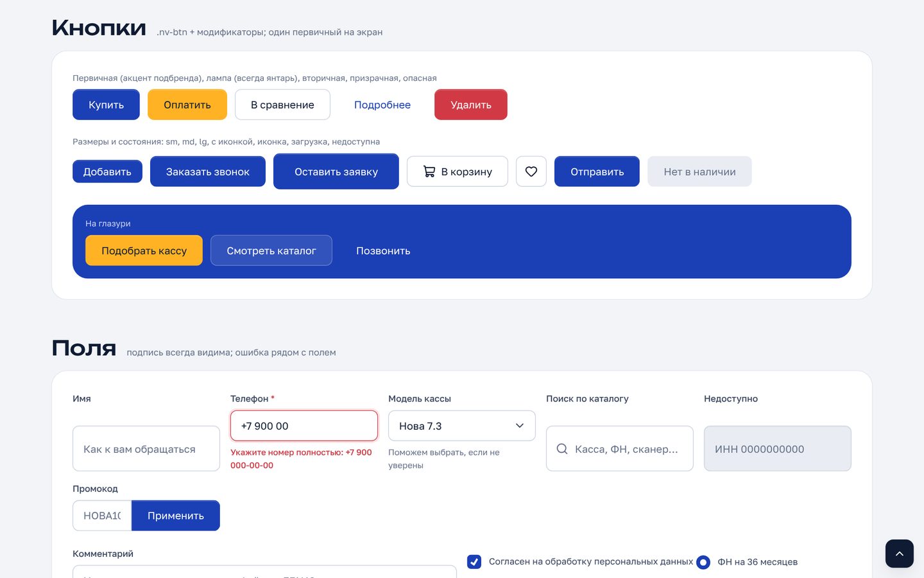Click the Купить button
The height and width of the screenshot is (578, 924).
click(106, 105)
